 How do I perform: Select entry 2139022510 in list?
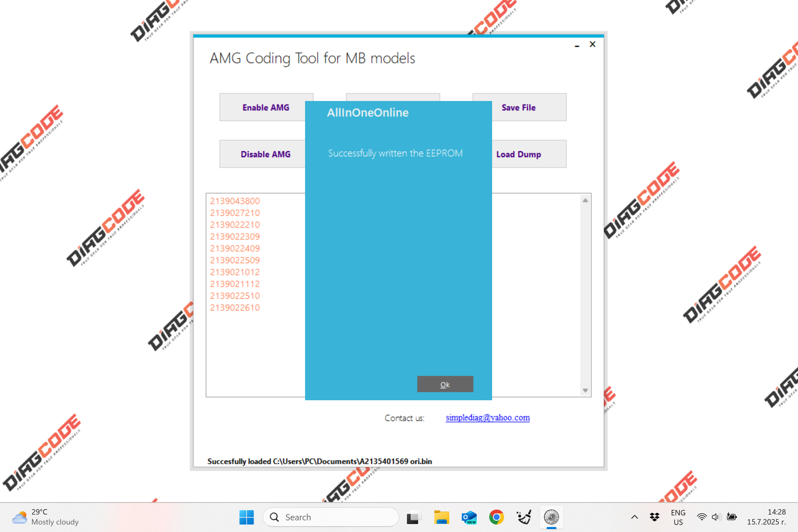click(235, 296)
